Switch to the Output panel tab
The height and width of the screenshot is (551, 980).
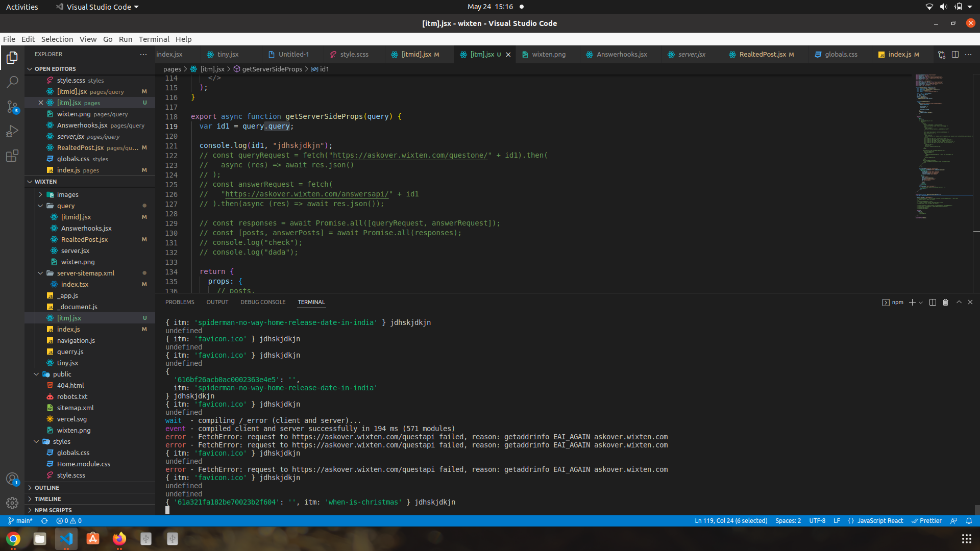pyautogui.click(x=217, y=302)
